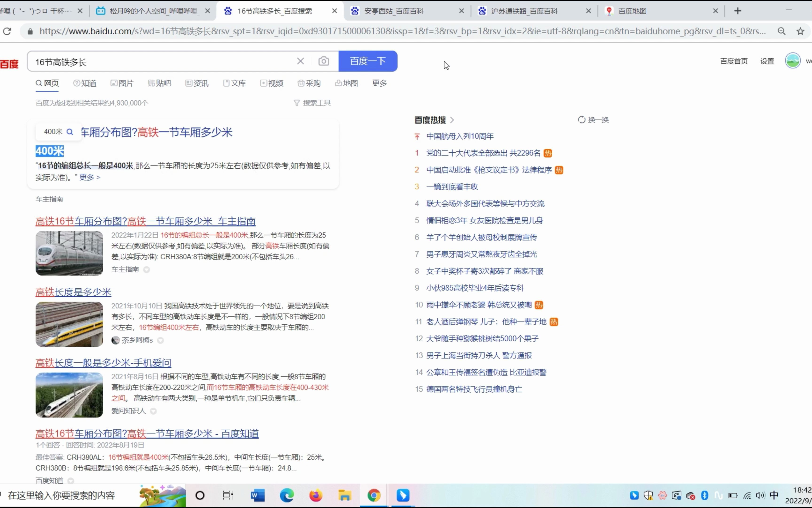Click the Cortana circle icon
Screen dimensions: 812x508
[x=200, y=495]
